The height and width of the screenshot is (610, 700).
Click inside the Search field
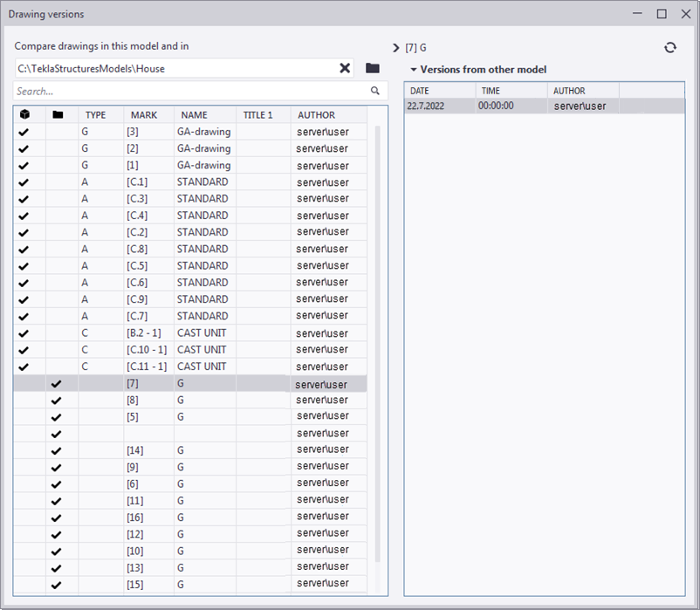pyautogui.click(x=175, y=91)
